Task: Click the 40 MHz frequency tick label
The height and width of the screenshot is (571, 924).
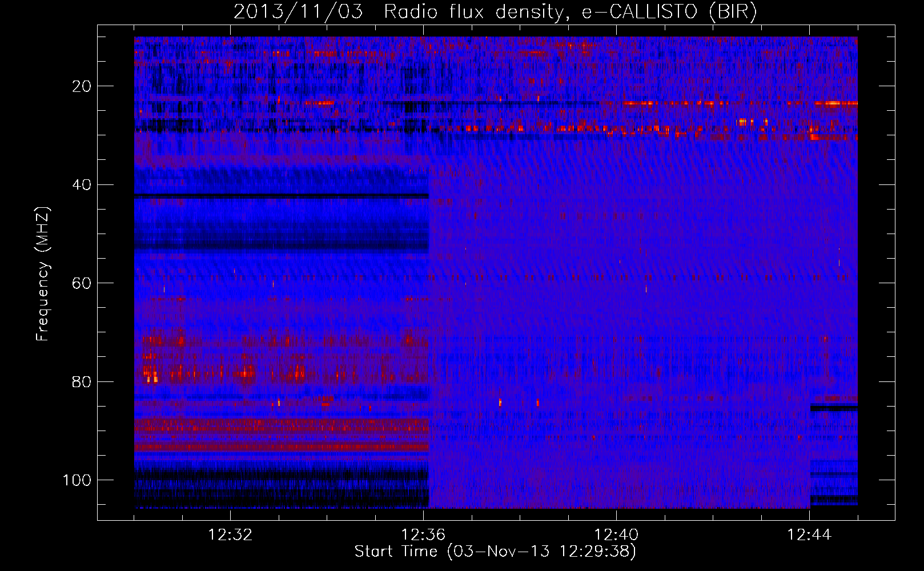Action: coord(82,185)
